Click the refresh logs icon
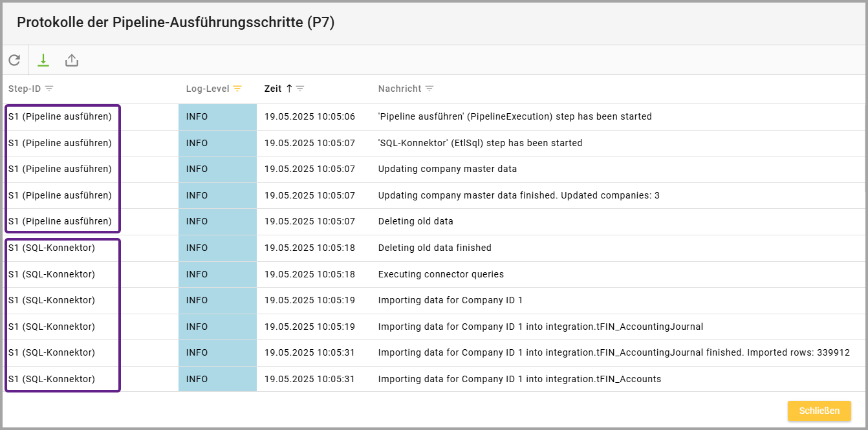868x430 pixels. click(x=14, y=60)
